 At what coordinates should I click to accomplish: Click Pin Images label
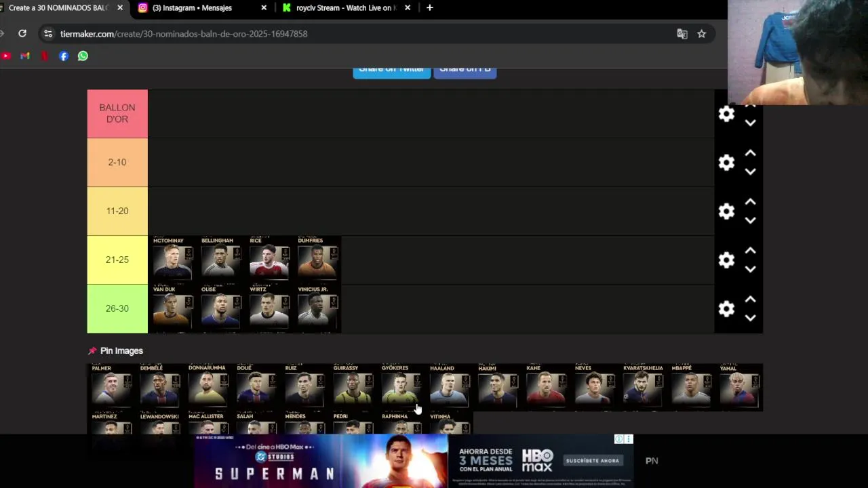coord(121,350)
